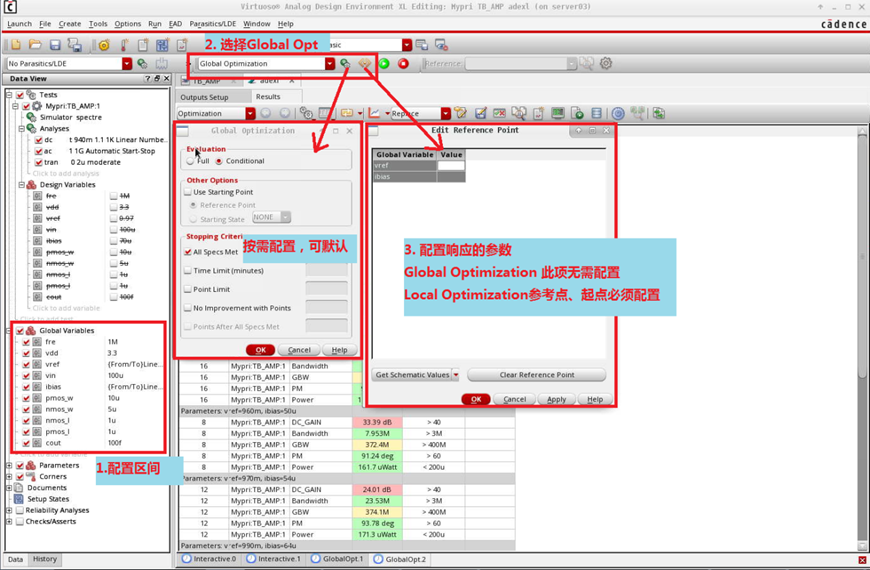Enable the Use Starting Point checkbox
The image size is (870, 570).
click(188, 192)
